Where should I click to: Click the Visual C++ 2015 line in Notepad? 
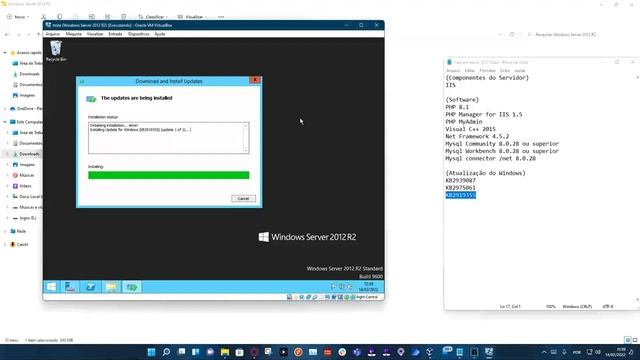(470, 129)
